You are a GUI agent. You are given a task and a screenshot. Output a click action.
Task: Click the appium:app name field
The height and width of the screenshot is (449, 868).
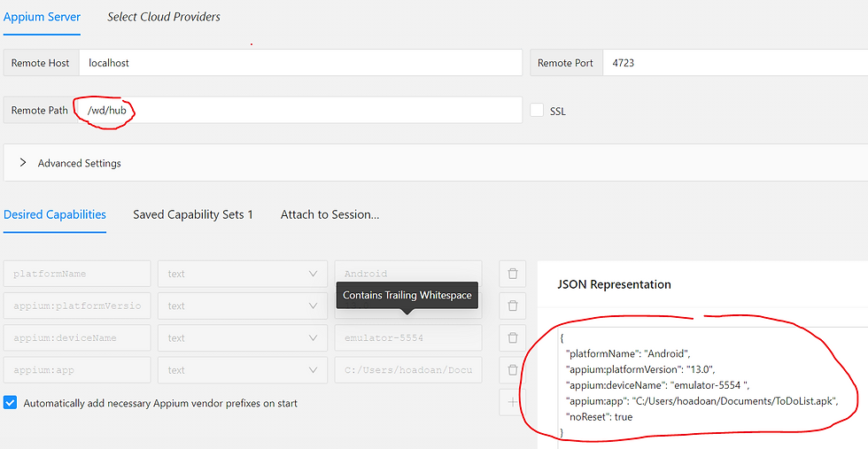coord(77,370)
